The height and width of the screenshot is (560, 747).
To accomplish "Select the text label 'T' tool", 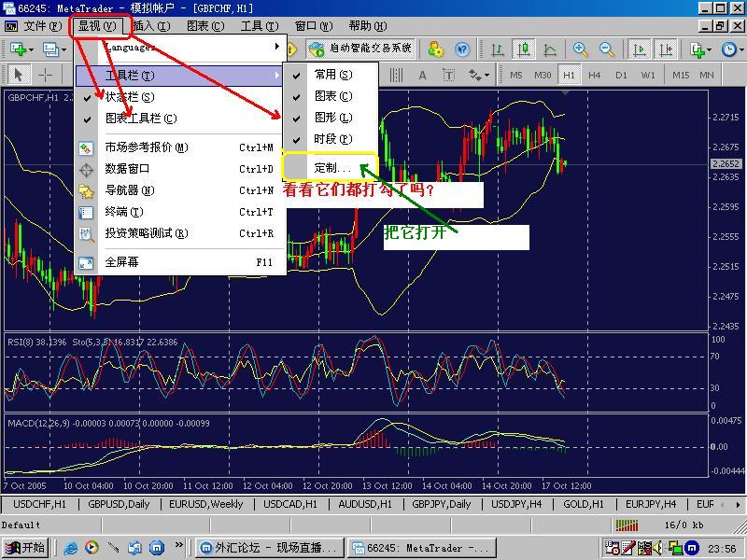I will tap(448, 75).
